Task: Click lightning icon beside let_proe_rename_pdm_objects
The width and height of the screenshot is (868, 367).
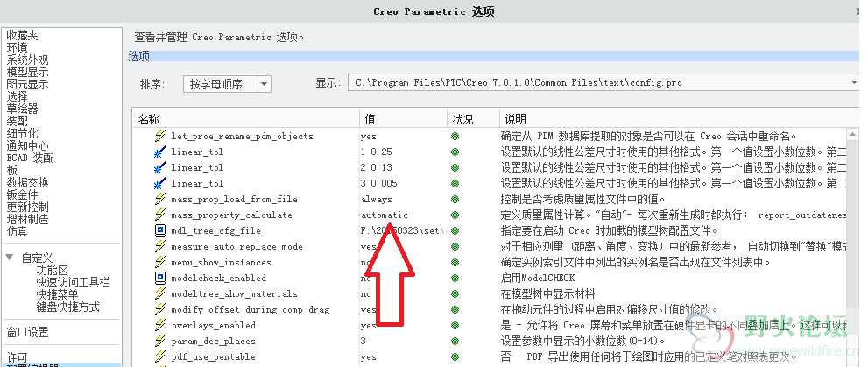Action: point(160,136)
